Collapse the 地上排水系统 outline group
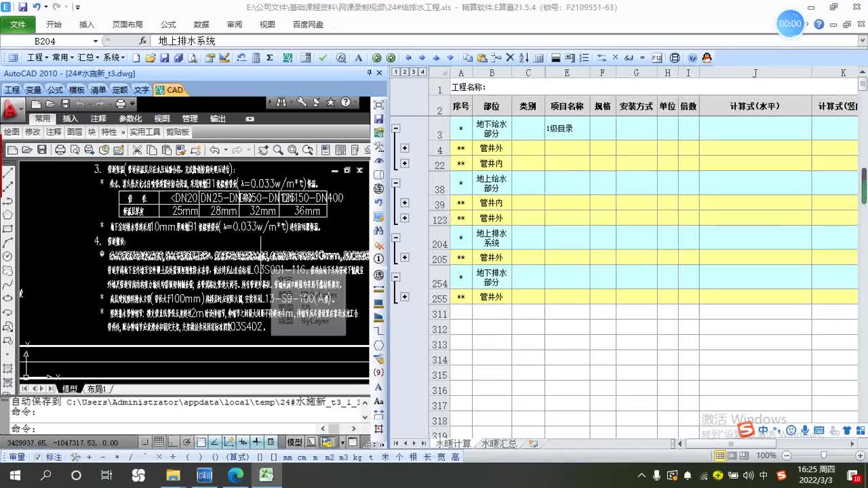Screen dimensions: 868x488 [x=396, y=238]
